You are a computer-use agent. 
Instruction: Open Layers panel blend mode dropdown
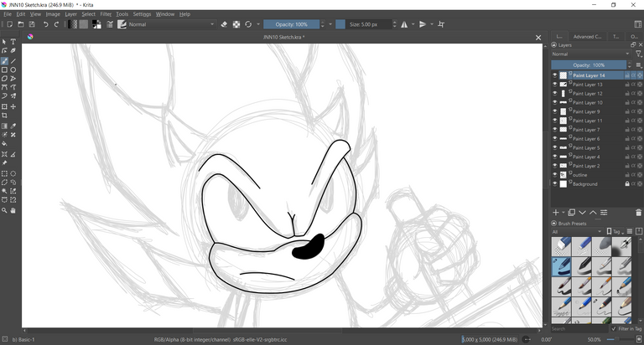pos(591,54)
